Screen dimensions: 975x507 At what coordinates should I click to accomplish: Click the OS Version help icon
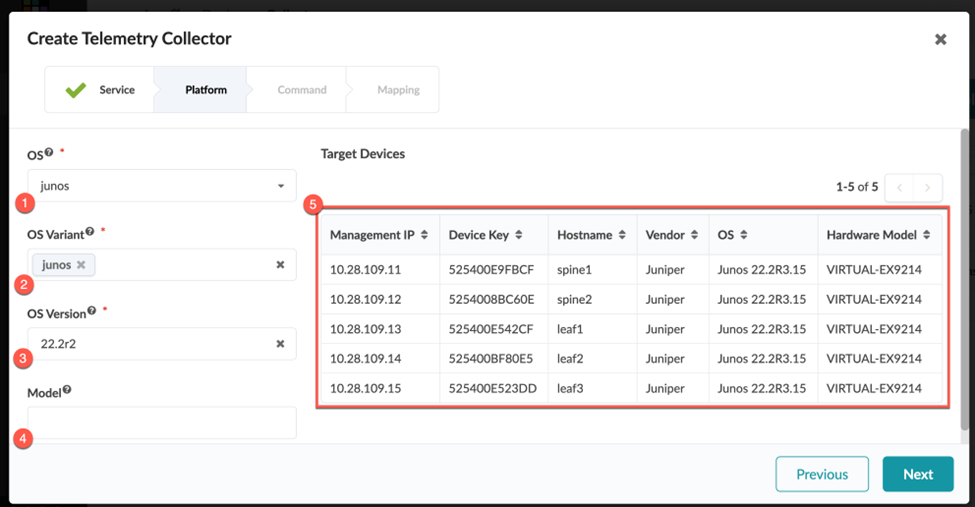(x=91, y=311)
